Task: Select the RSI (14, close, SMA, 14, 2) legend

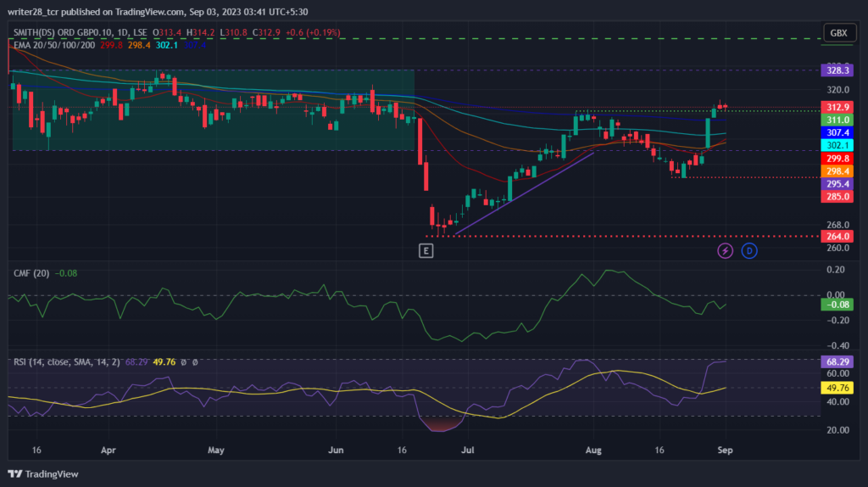Action: coord(67,361)
